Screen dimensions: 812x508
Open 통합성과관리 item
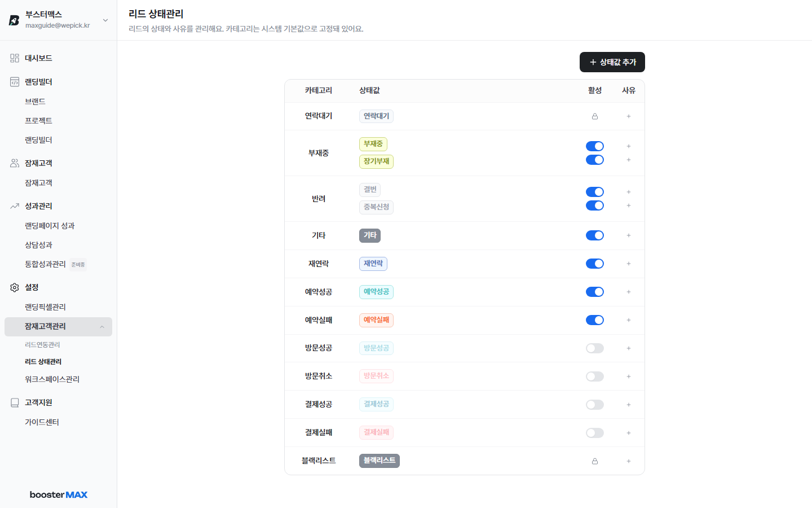click(45, 264)
